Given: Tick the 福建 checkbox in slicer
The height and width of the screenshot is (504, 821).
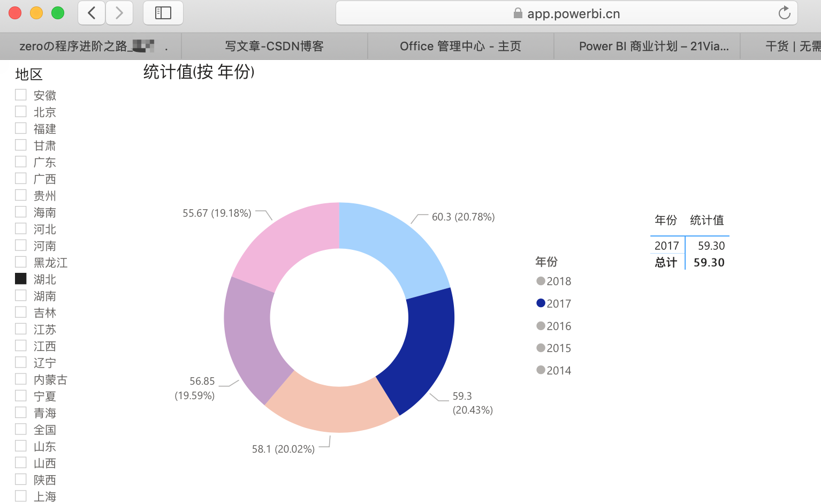Looking at the screenshot, I should click(x=21, y=128).
